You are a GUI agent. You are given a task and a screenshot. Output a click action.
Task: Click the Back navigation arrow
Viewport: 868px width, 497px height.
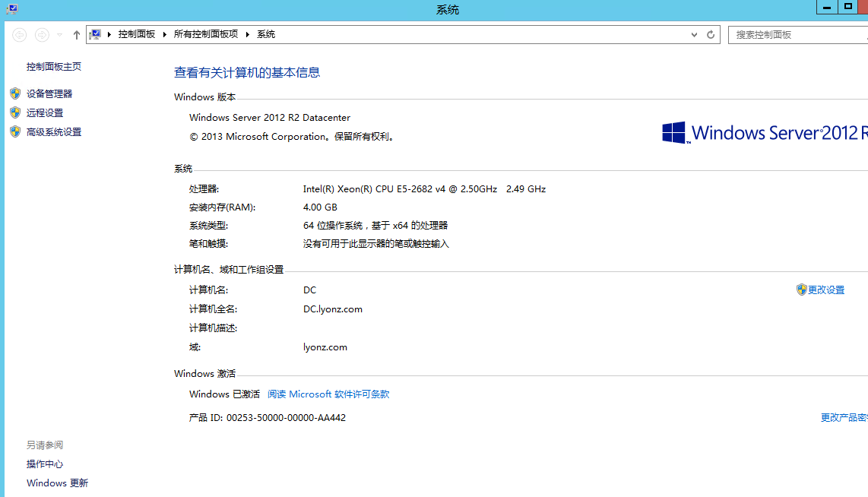tap(19, 35)
